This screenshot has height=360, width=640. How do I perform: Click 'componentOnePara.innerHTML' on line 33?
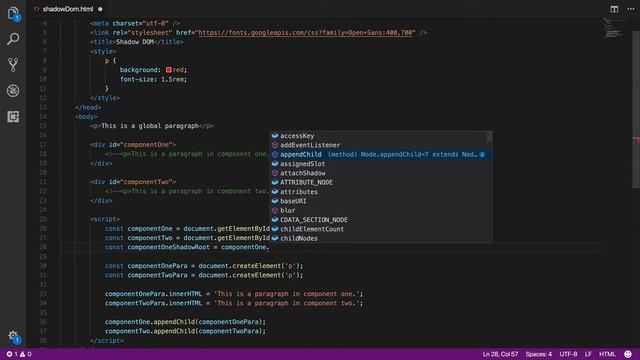point(153,294)
